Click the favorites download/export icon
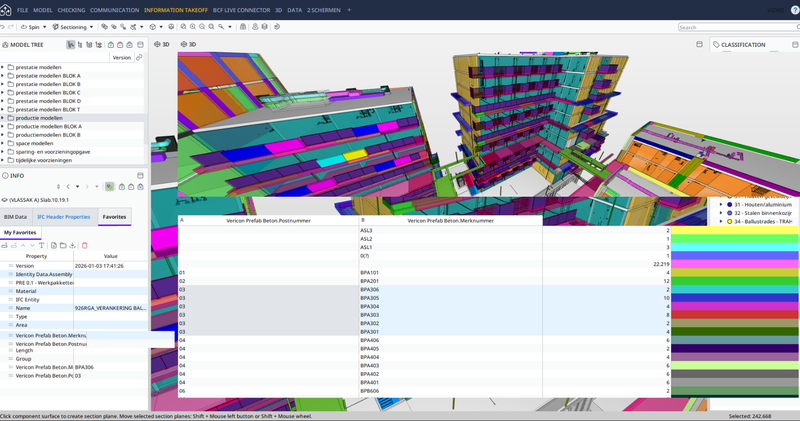This screenshot has width=800, height=421. pyautogui.click(x=72, y=245)
